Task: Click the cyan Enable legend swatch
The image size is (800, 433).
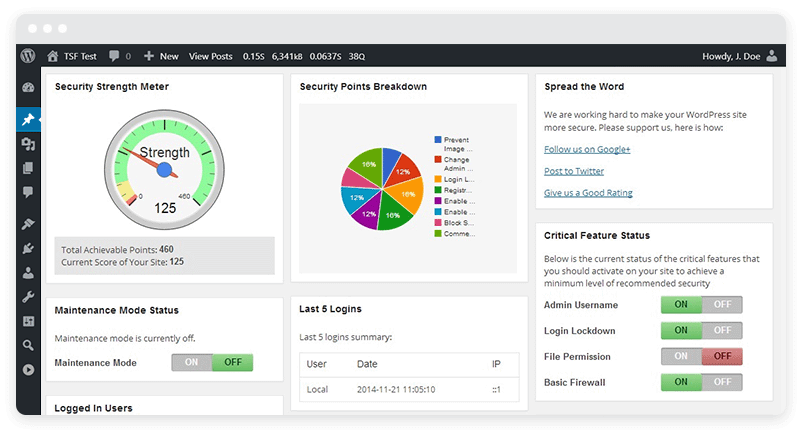Action: pos(438,212)
